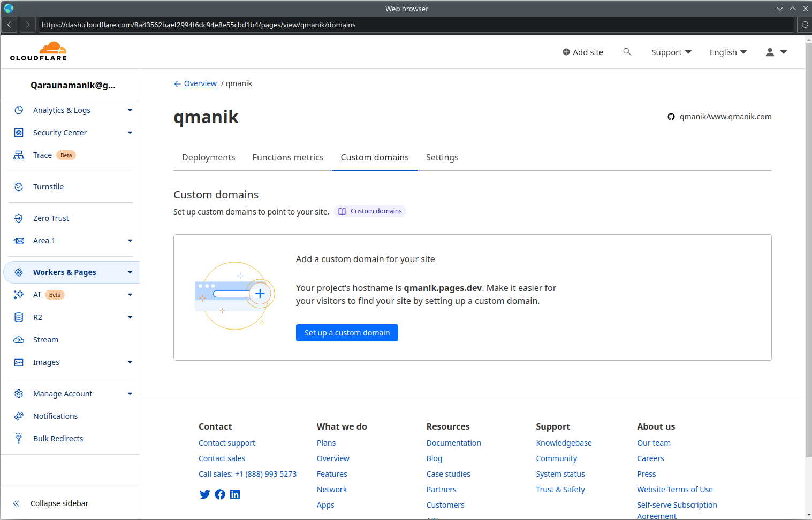The width and height of the screenshot is (812, 520).
Task: Switch to the Functions metrics tab
Action: pyautogui.click(x=287, y=157)
